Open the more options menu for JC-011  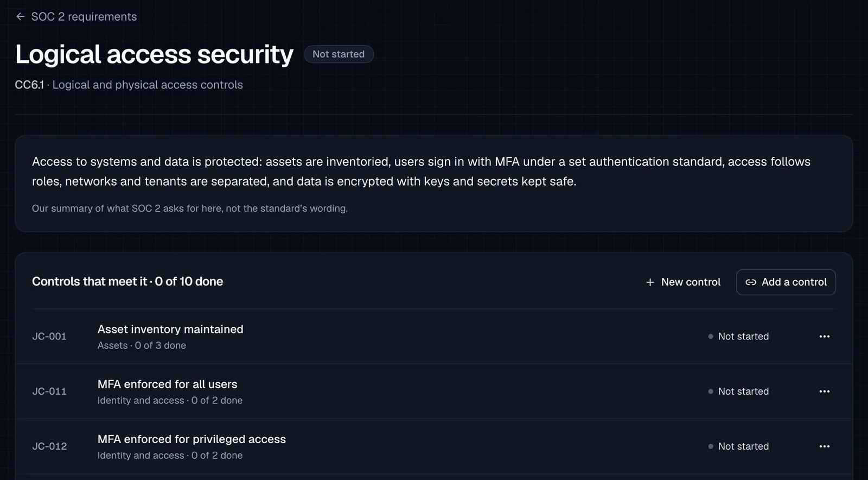(x=825, y=391)
